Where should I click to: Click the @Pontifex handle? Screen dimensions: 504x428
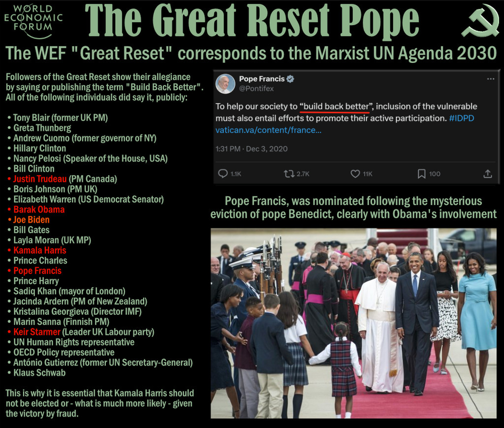click(x=256, y=89)
